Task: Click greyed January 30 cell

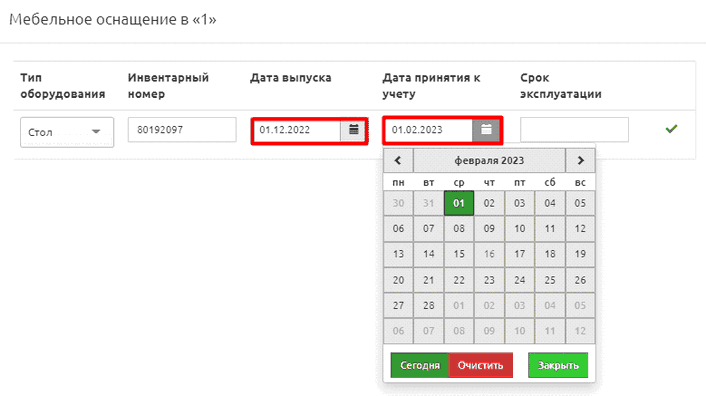Action: [x=398, y=203]
